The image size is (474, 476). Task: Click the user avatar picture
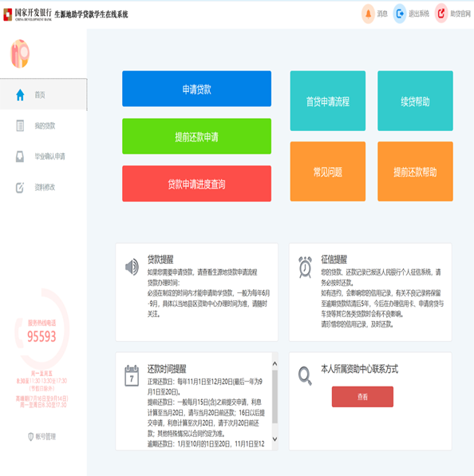[20, 54]
